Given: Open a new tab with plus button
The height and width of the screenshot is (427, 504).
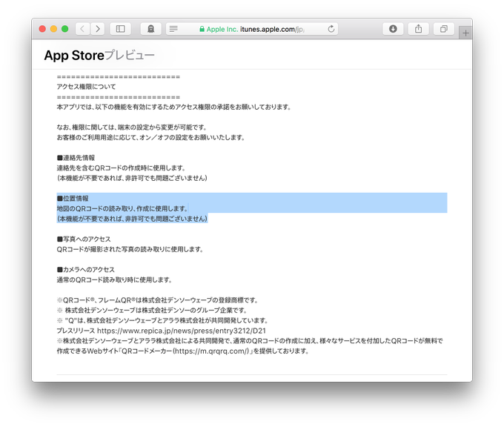Looking at the screenshot, I should [465, 33].
